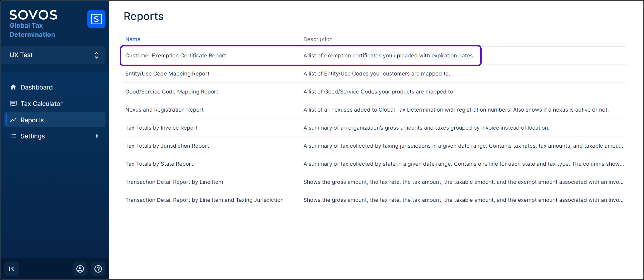Open the Tax Totals by State Report
The image size is (644, 280).
[159, 164]
